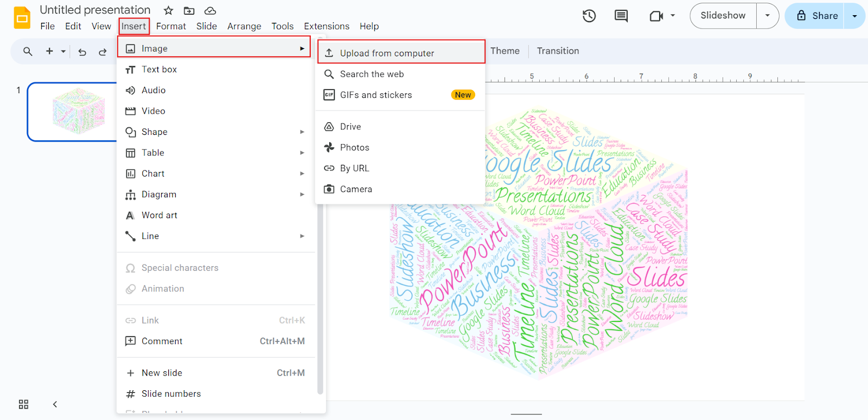Click the search menus magnifier icon
This screenshot has width=868, height=420.
coord(28,51)
